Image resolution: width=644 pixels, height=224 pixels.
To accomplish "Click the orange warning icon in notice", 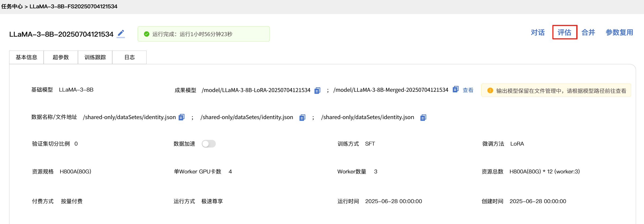I will [x=490, y=90].
